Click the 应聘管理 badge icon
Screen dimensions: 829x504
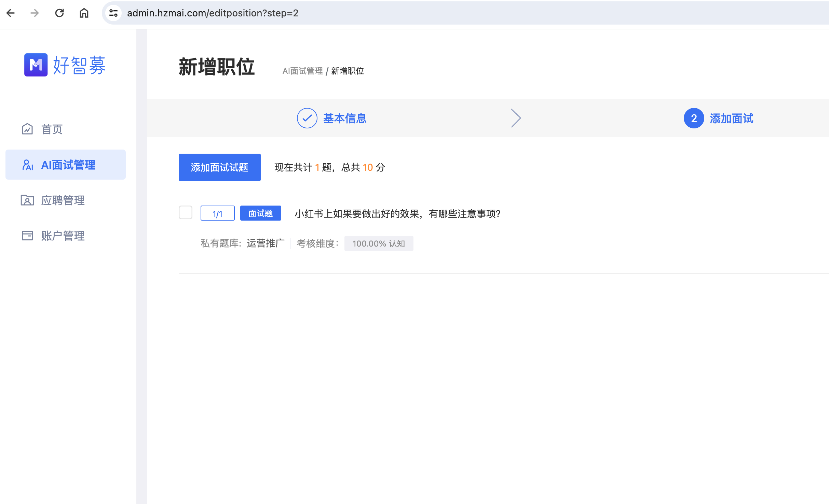(27, 200)
